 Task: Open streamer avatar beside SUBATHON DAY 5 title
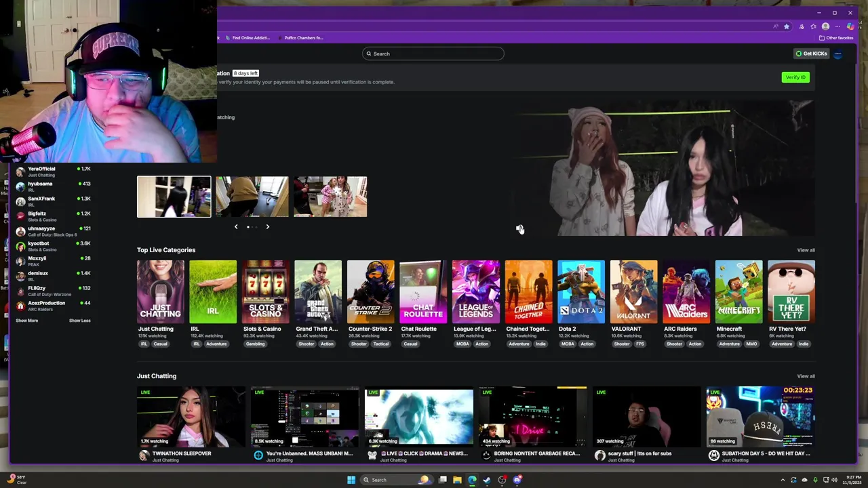(713, 455)
